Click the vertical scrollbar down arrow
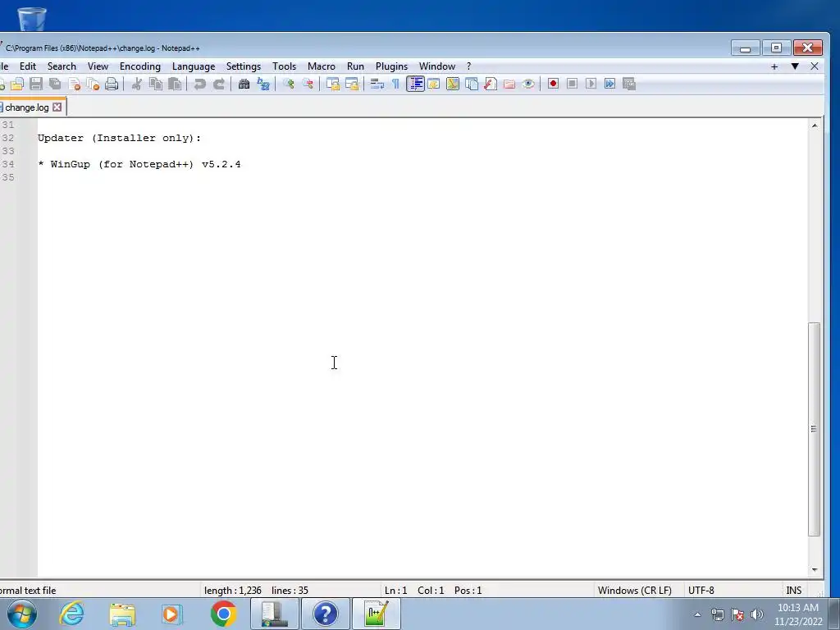Viewport: 840px width, 630px height. pos(815,570)
